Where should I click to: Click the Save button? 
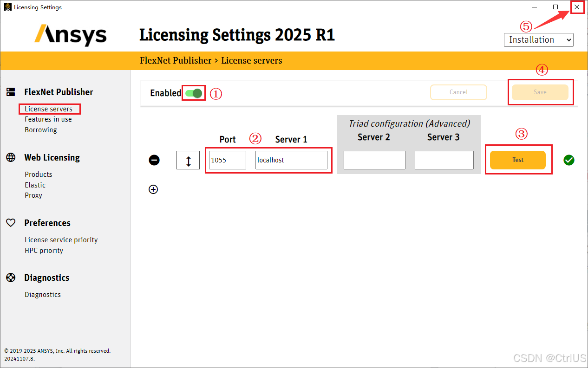click(x=540, y=92)
